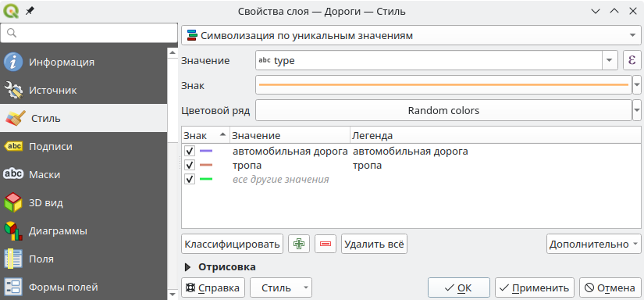Viewport: 644px width, 300px height.
Task: Uncheck the тропа category checkbox
Action: (190, 165)
